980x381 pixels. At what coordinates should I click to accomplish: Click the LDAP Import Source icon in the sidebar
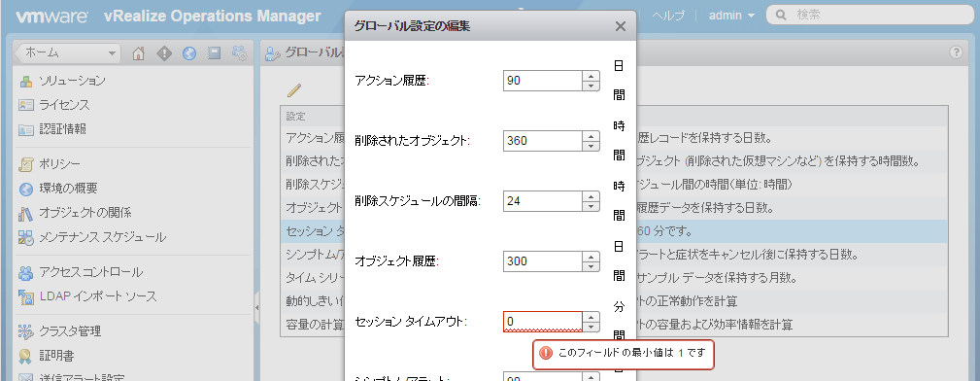[x=25, y=297]
